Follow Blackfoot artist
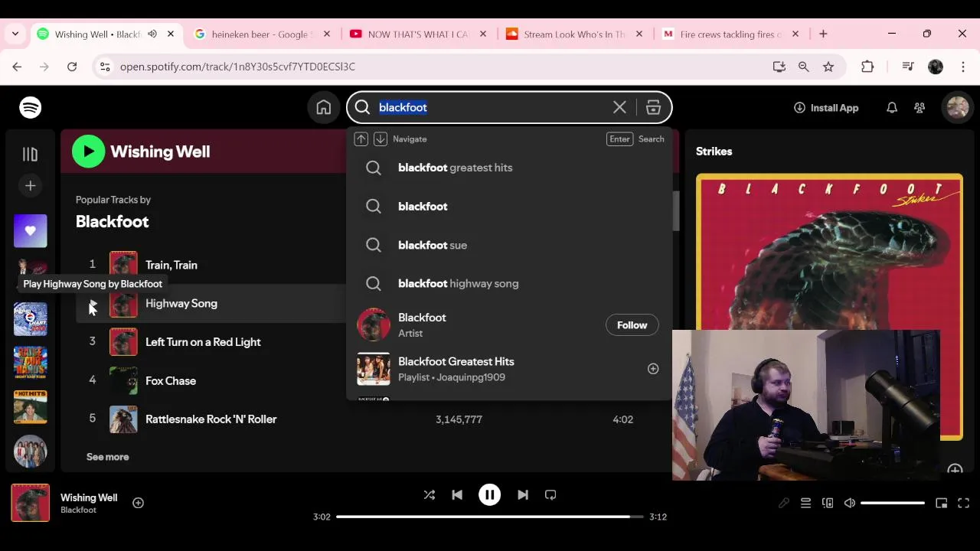980x551 pixels. (632, 325)
